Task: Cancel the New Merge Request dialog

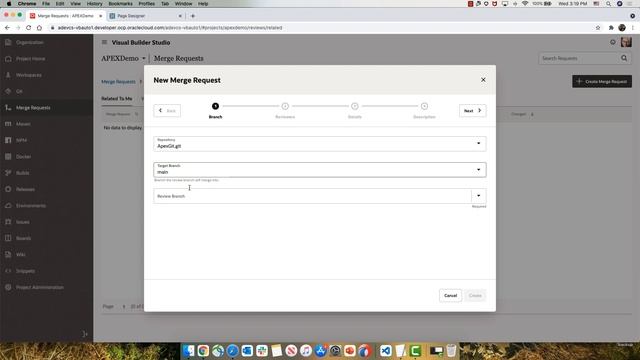Action: pos(450,296)
